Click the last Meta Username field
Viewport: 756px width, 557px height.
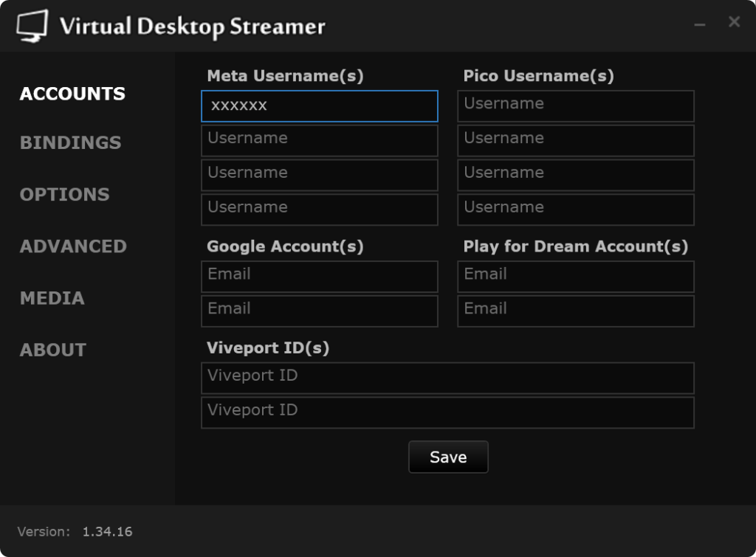point(319,210)
